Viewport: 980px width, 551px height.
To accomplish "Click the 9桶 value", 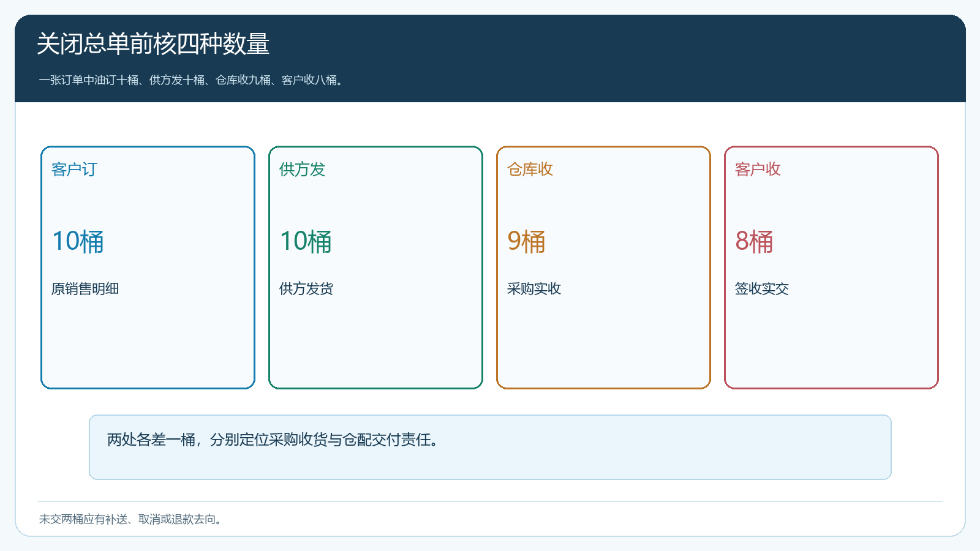I will 526,241.
